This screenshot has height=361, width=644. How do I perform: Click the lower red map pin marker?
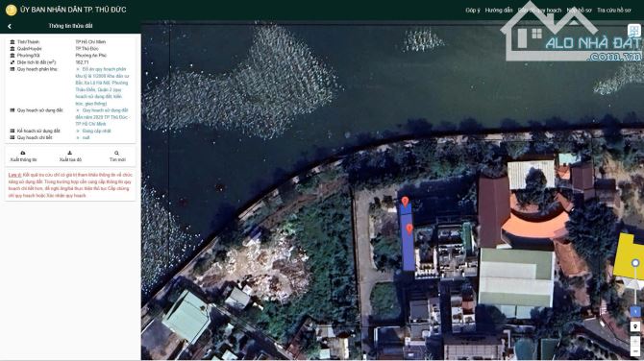409,229
